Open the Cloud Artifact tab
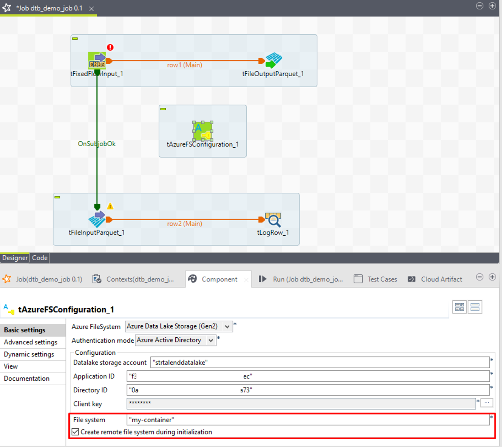 [435, 279]
